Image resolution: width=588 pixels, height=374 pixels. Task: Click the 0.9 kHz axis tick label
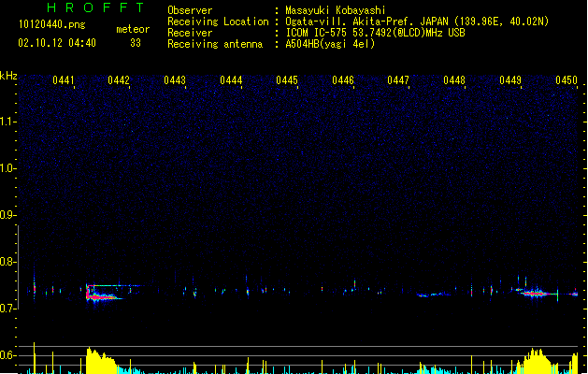[8, 215]
